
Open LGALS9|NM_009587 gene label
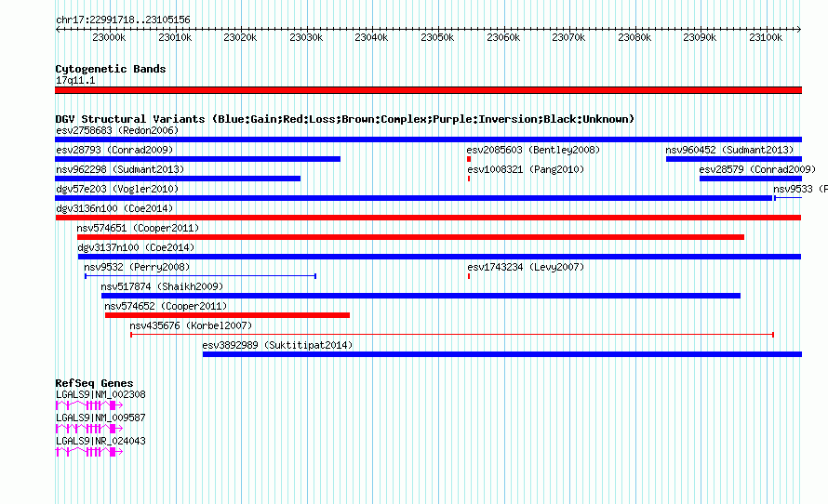(100, 418)
